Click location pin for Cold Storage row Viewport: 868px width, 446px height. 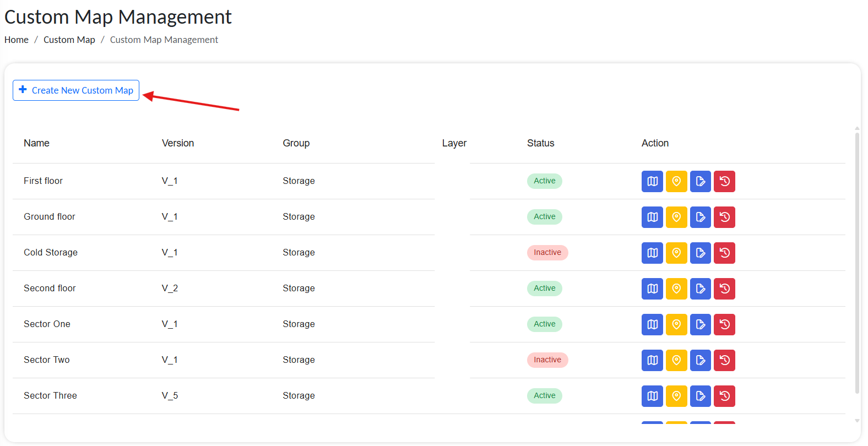(x=676, y=253)
